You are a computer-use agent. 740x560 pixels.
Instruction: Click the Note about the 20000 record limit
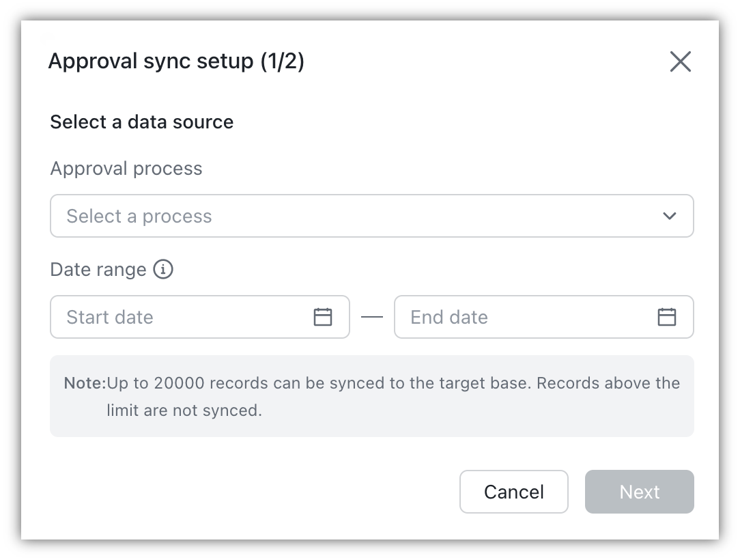(x=372, y=396)
